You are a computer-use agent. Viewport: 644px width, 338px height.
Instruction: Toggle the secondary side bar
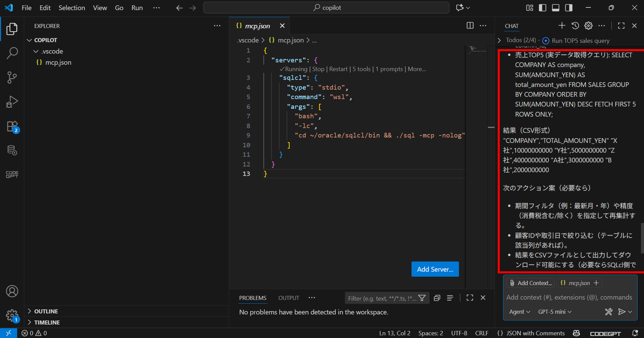pyautogui.click(x=569, y=8)
